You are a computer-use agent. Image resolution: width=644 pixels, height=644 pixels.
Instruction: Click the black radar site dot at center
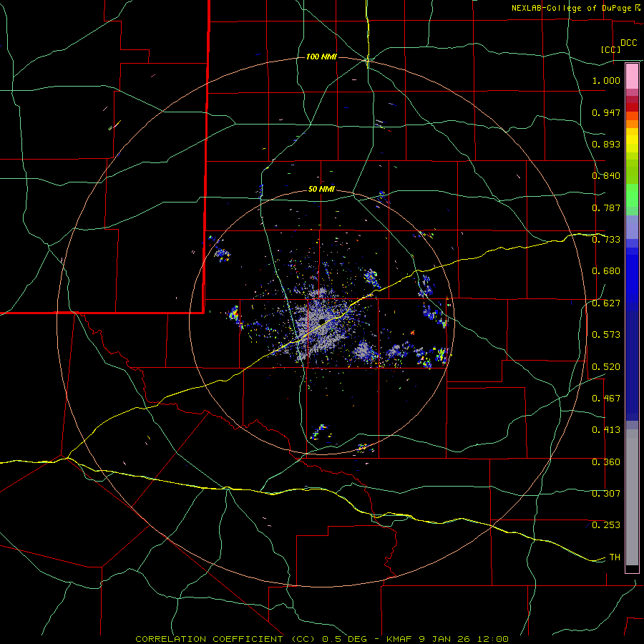pyautogui.click(x=322, y=321)
